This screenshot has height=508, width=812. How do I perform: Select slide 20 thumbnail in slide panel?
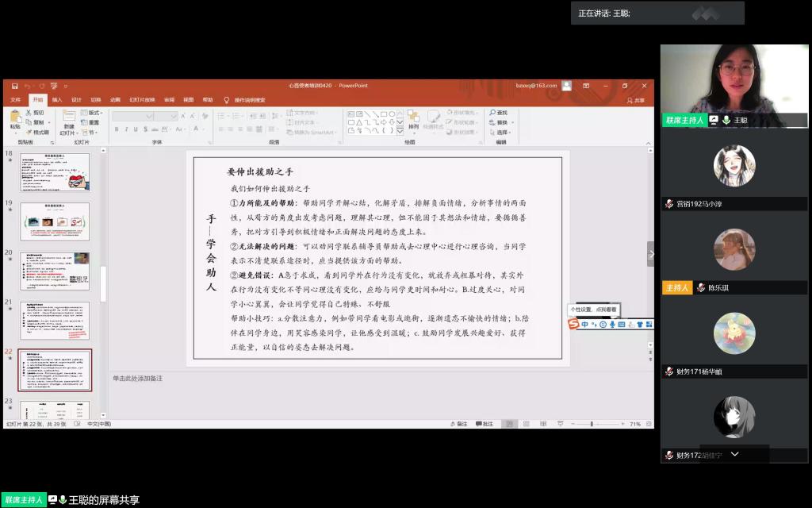55,271
